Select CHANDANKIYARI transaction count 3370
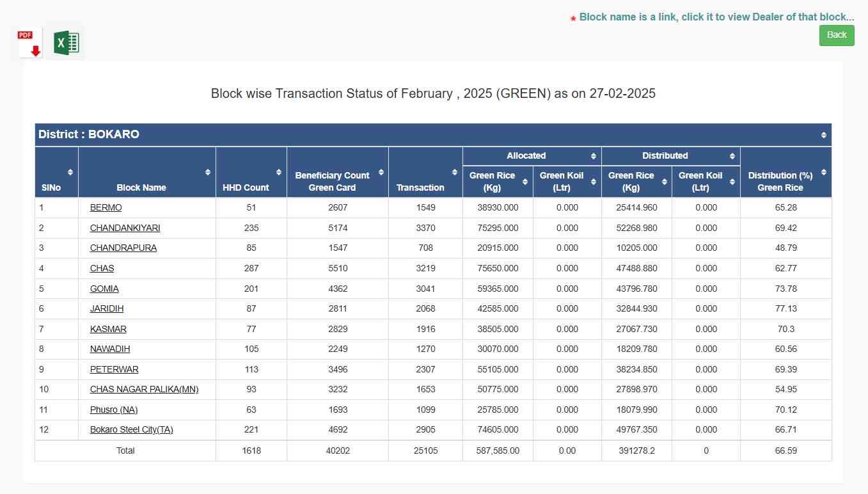The height and width of the screenshot is (494, 868). pos(425,228)
